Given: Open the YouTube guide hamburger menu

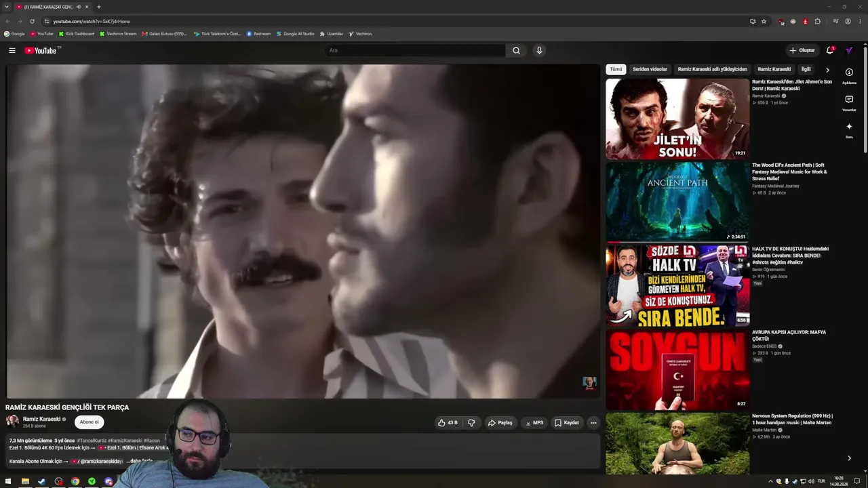Looking at the screenshot, I should (12, 50).
